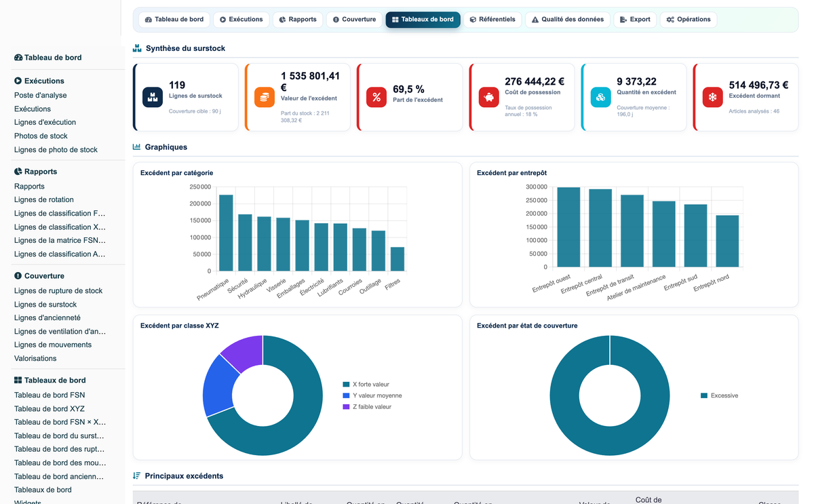Open Lignes de surstock sidebar link
The width and height of the screenshot is (814, 504).
tap(45, 305)
